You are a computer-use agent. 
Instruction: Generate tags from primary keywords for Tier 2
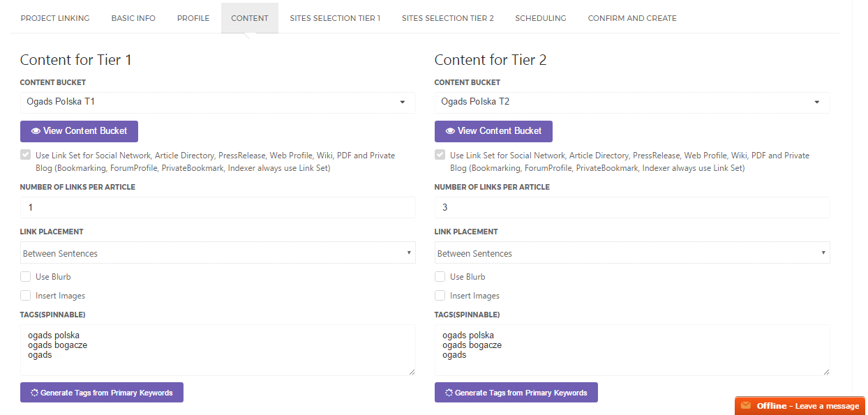pyautogui.click(x=516, y=393)
